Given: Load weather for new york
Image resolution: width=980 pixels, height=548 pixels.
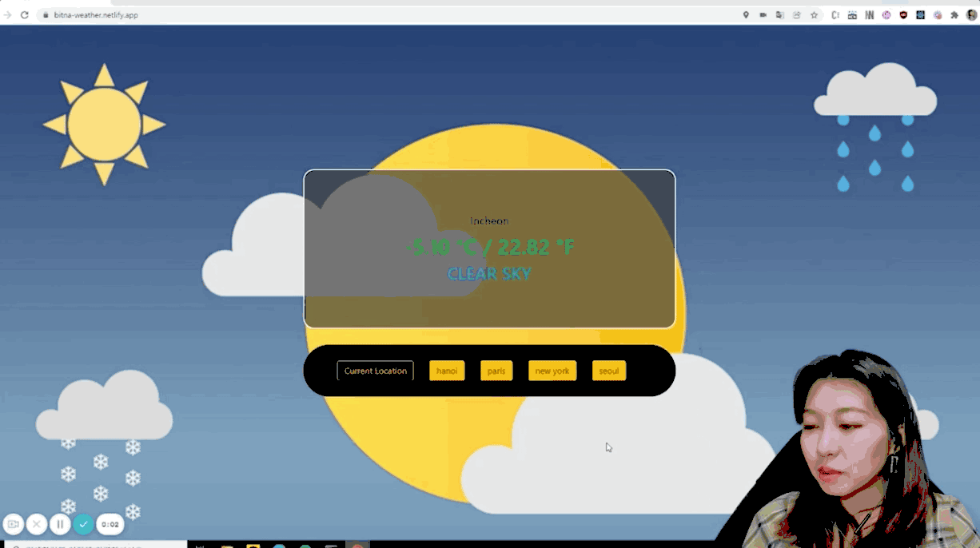Looking at the screenshot, I should [552, 371].
